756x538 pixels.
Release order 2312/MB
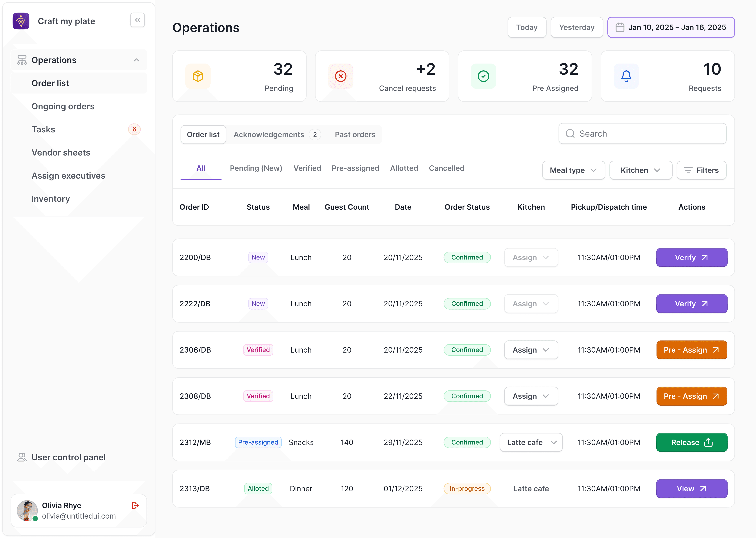(x=691, y=442)
